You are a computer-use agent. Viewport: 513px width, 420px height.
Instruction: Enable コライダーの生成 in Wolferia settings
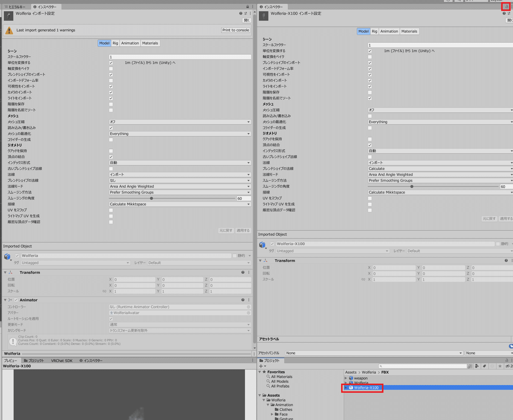pyautogui.click(x=111, y=140)
